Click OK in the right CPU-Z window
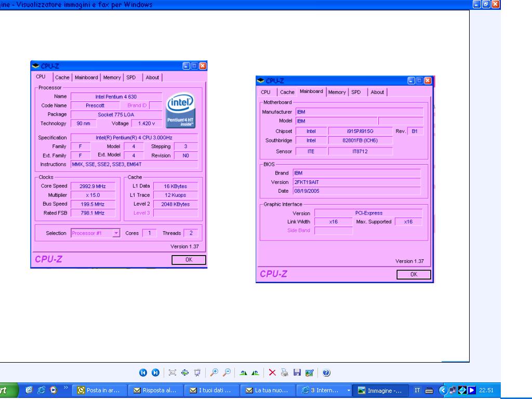This screenshot has width=532, height=399. point(414,274)
